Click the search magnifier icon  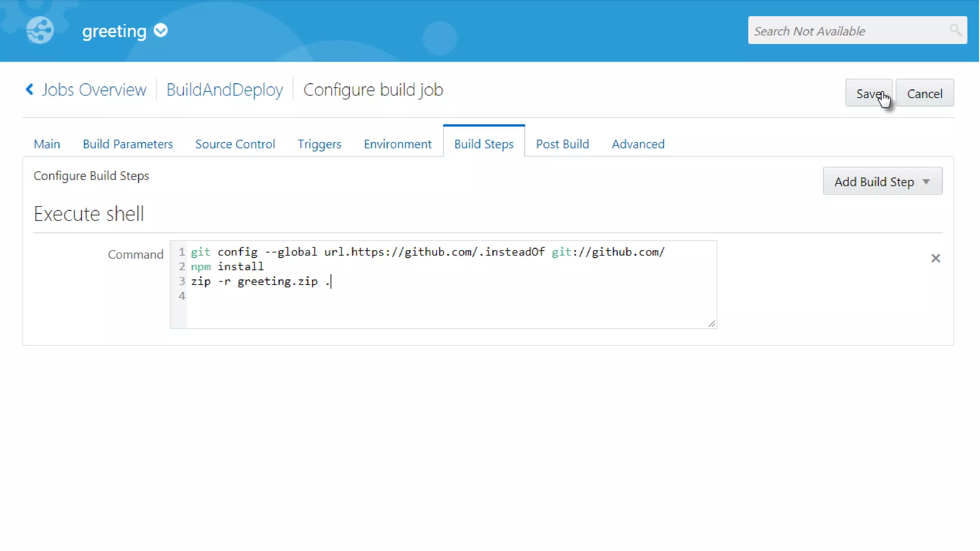(x=955, y=31)
